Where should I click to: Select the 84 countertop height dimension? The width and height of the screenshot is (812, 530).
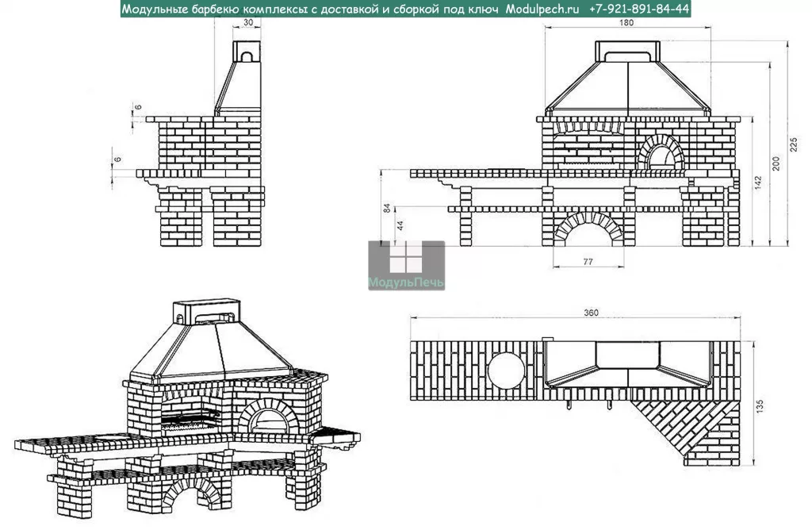(387, 208)
